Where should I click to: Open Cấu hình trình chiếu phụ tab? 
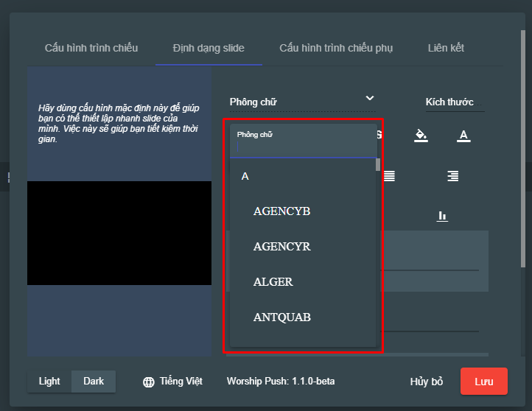point(336,48)
